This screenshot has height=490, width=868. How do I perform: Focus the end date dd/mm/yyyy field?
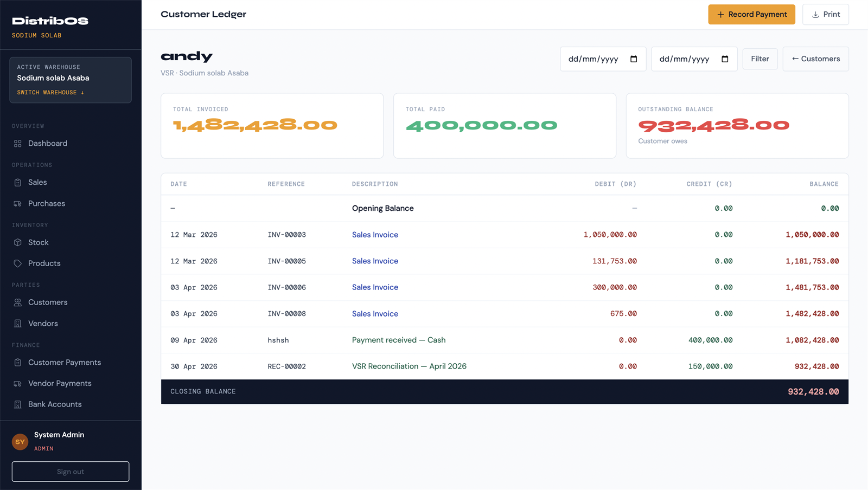tap(694, 59)
